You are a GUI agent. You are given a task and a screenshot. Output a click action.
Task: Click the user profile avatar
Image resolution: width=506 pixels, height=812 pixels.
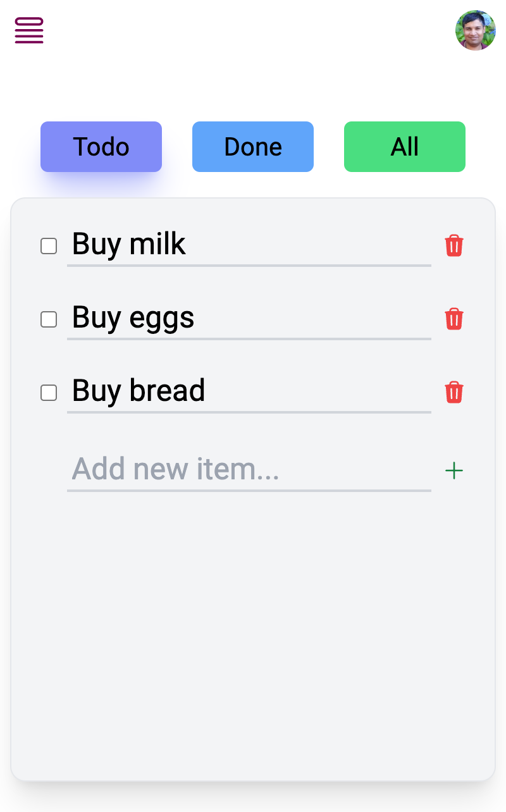[475, 30]
